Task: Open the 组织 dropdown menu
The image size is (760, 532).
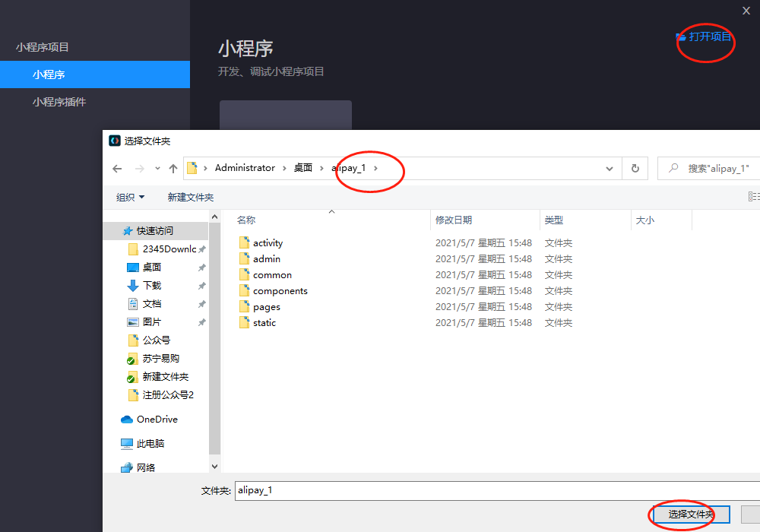Action: (x=130, y=198)
